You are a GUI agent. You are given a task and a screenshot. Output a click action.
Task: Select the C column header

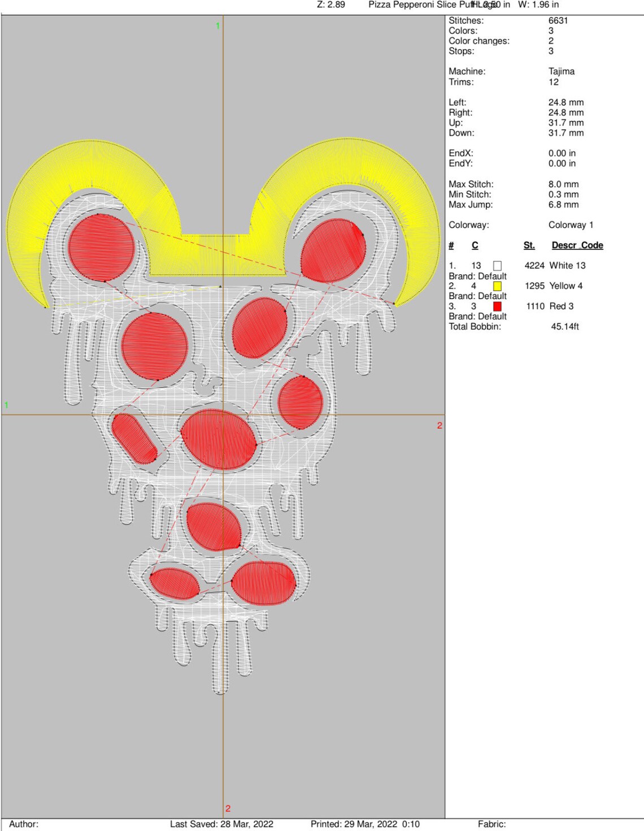pos(475,245)
